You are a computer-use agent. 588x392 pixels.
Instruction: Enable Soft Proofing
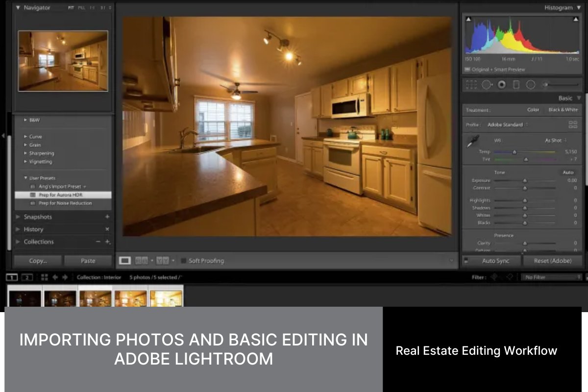tap(184, 261)
